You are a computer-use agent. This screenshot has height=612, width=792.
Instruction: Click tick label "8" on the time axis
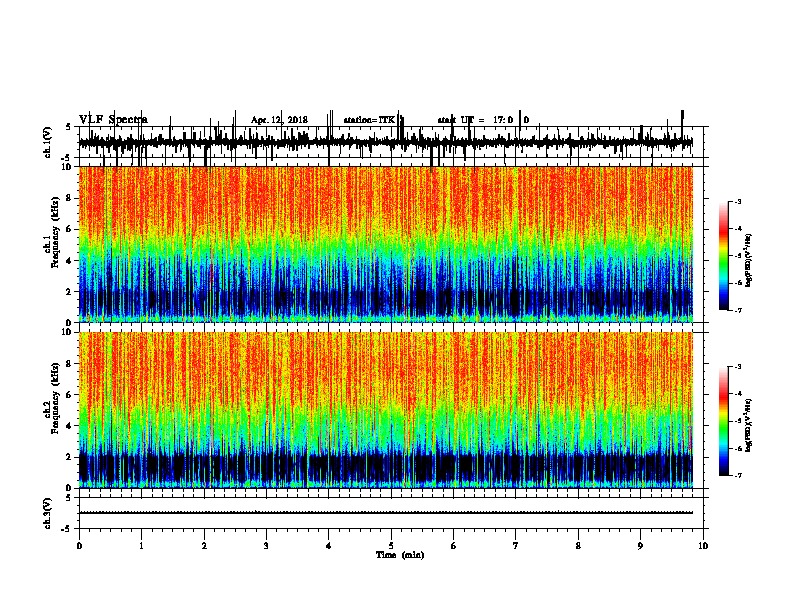point(578,546)
